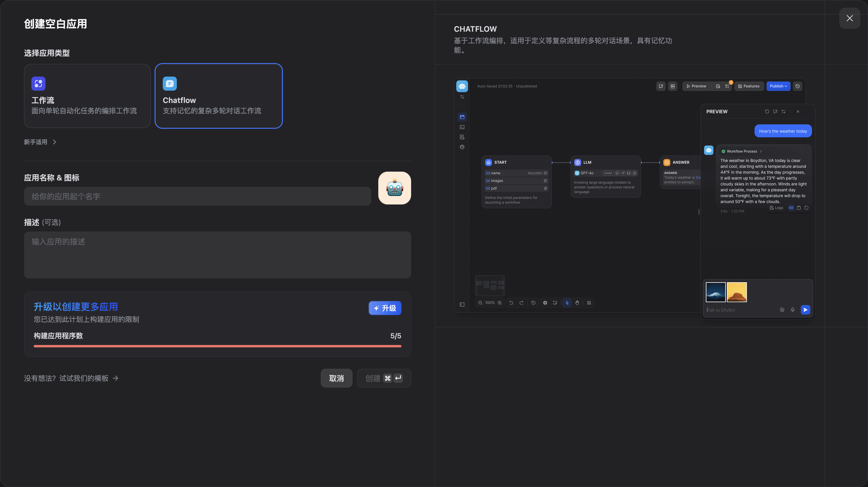Click the version history icon beside Publish
The height and width of the screenshot is (487, 868).
click(x=797, y=86)
